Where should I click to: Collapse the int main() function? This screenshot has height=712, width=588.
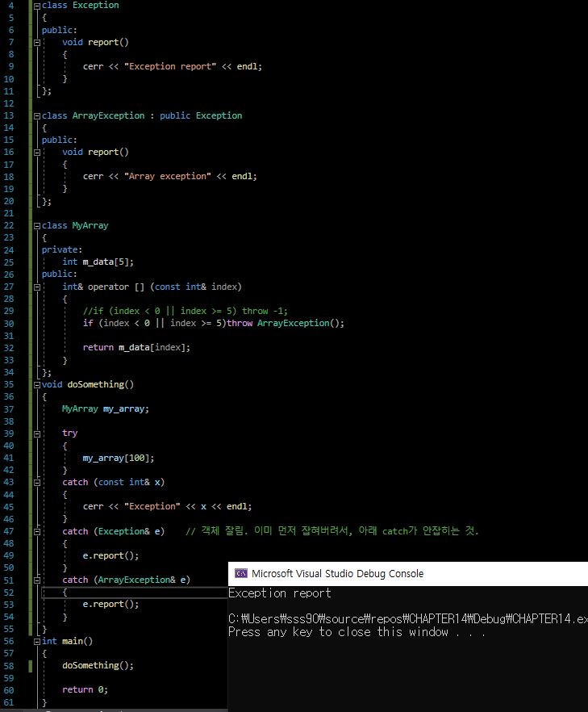tap(37, 642)
